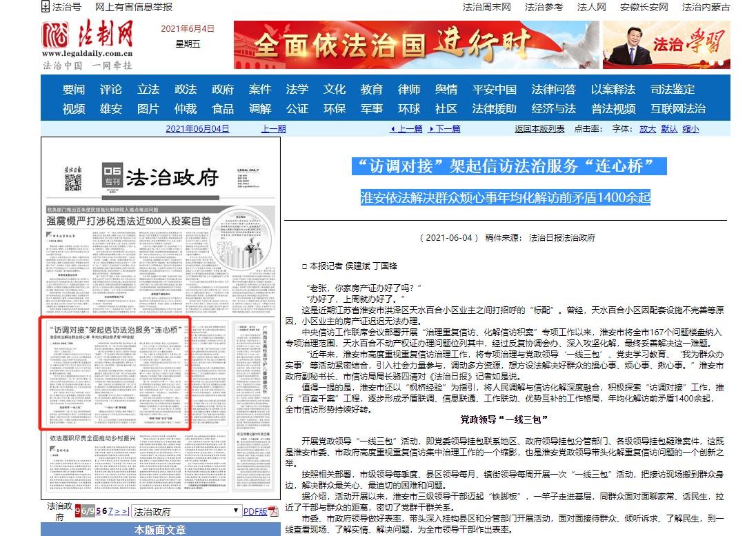Open the 法治政府 section dropdown
This screenshot has height=536, width=756.
pos(237,511)
